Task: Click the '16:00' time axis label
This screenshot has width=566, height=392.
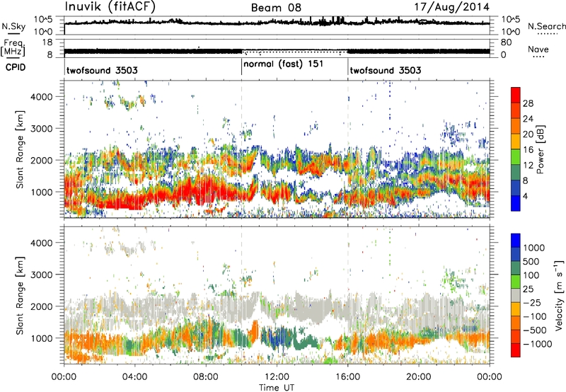Action: tap(347, 377)
